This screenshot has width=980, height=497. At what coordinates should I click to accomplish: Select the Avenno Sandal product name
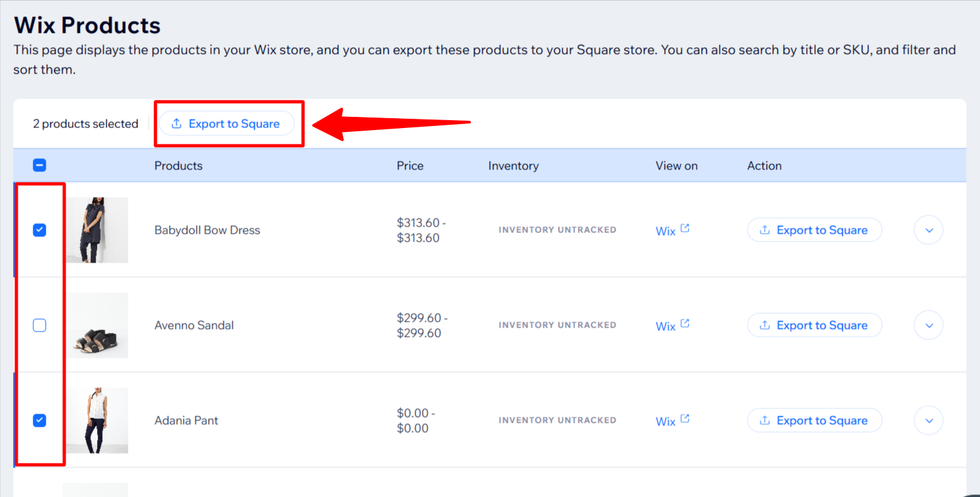click(194, 325)
